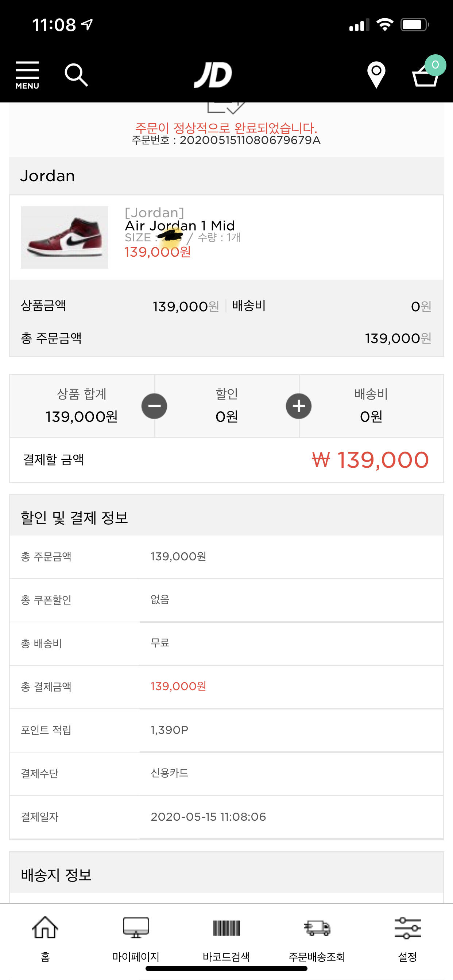Open the hamburger MENU icon
The image size is (453, 980).
[x=27, y=75]
